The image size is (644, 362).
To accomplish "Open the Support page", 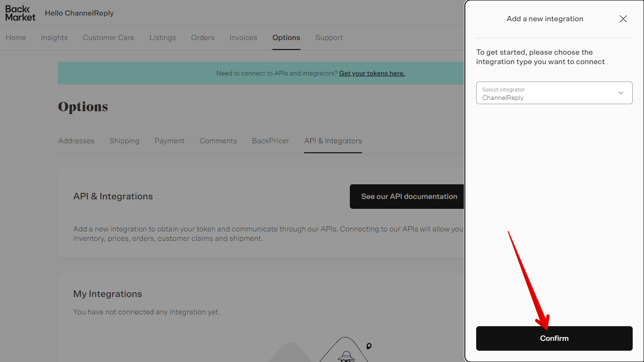I will (329, 38).
